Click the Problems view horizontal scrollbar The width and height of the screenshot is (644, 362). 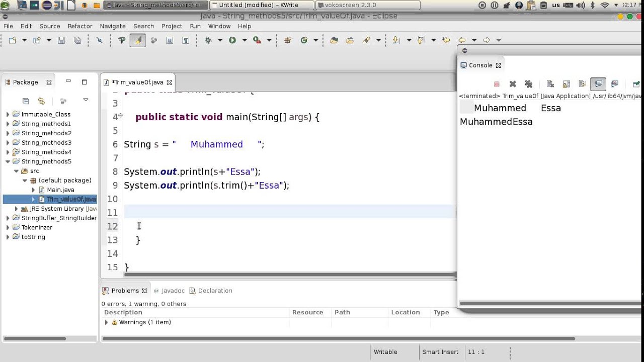coord(338,338)
